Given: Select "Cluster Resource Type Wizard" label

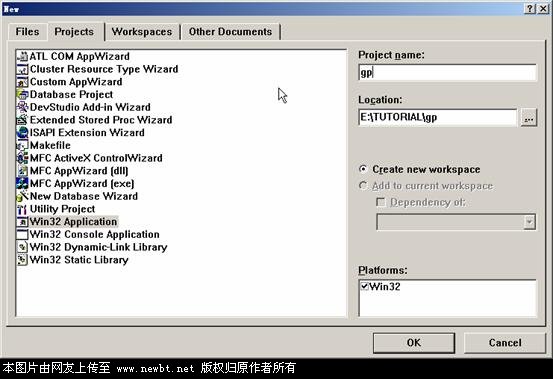Looking at the screenshot, I should [x=104, y=69].
